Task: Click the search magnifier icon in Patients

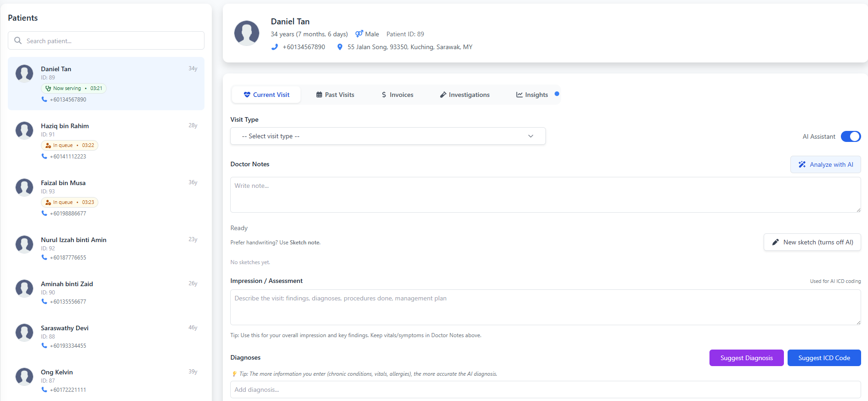Action: click(18, 41)
